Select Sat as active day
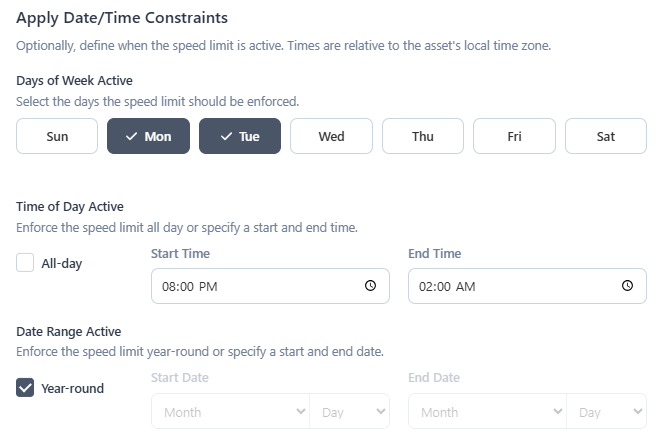The image size is (664, 437). click(x=606, y=136)
